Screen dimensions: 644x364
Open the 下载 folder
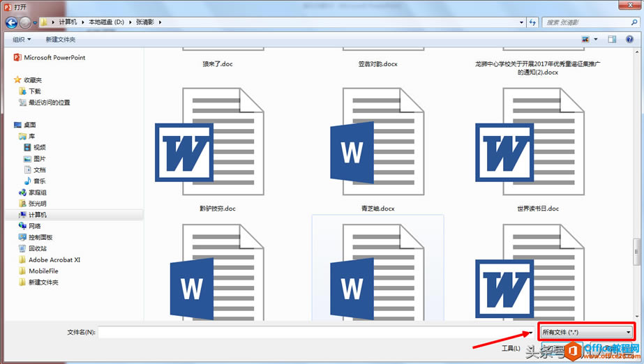[x=30, y=91]
